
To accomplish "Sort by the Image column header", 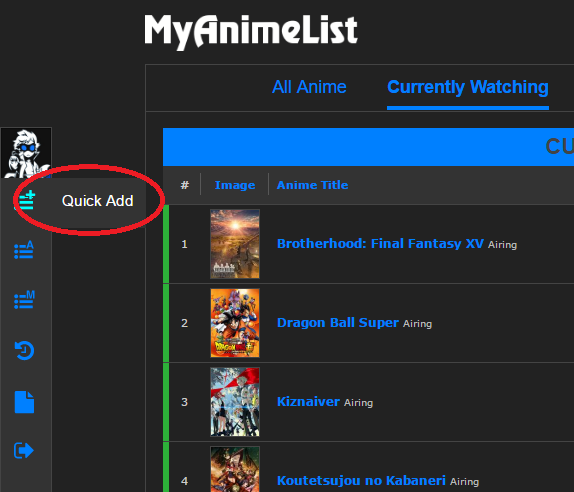I will click(235, 185).
